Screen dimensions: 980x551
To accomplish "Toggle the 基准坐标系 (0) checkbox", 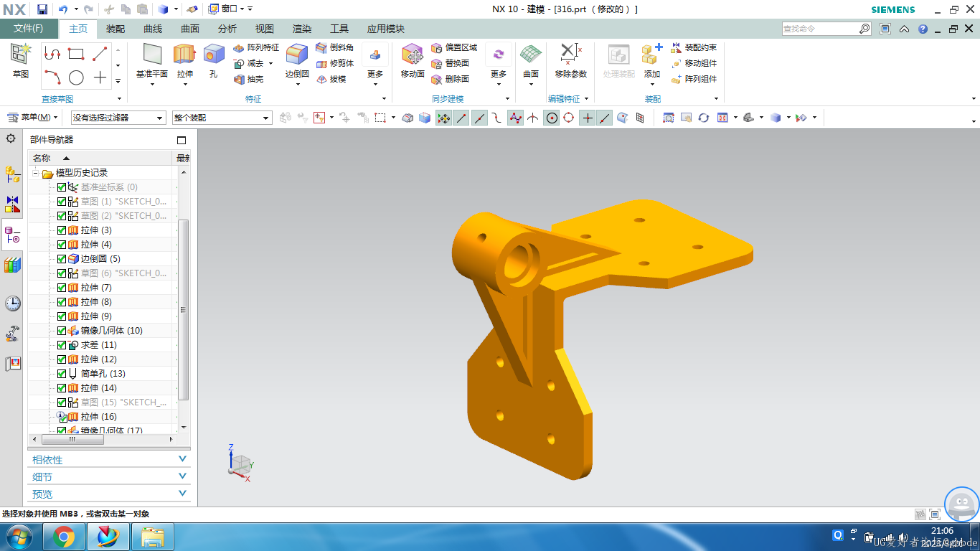I will pos(62,187).
